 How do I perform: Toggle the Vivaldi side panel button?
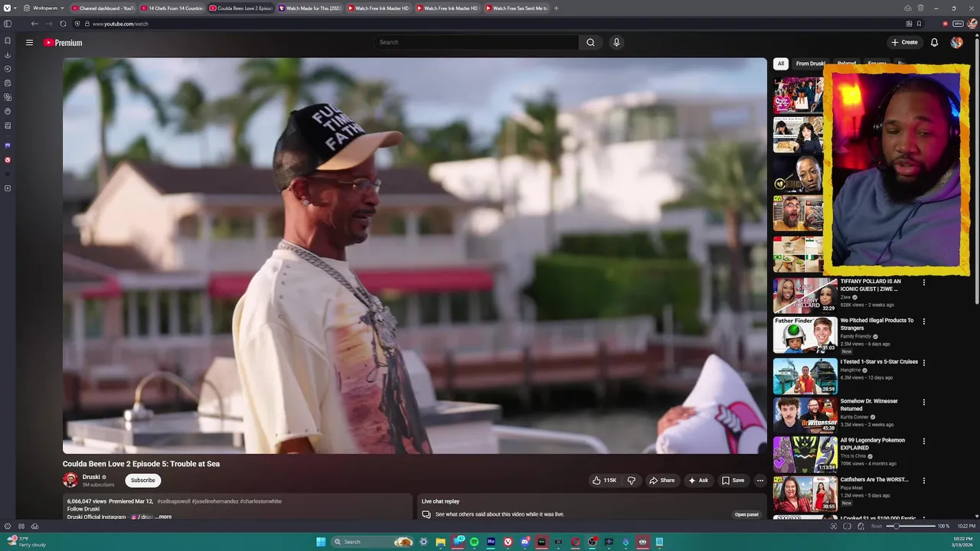click(8, 24)
